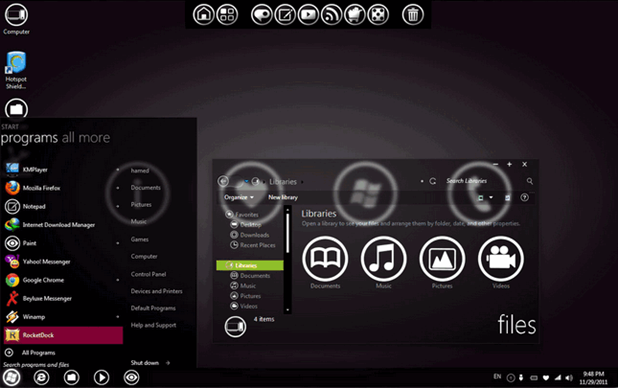Expand All Programs list
The image size is (618, 388).
(x=31, y=353)
